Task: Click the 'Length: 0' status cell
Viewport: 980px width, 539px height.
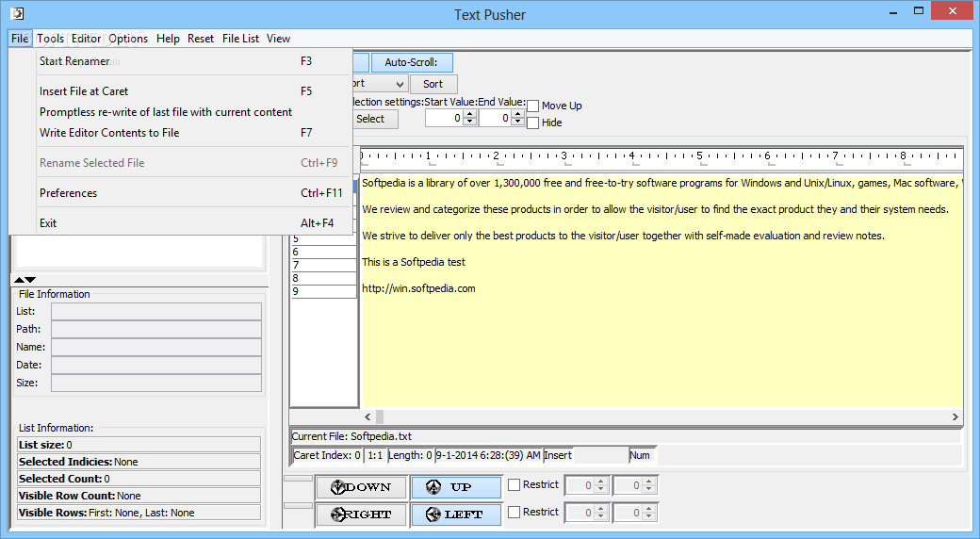Action: pos(411,455)
